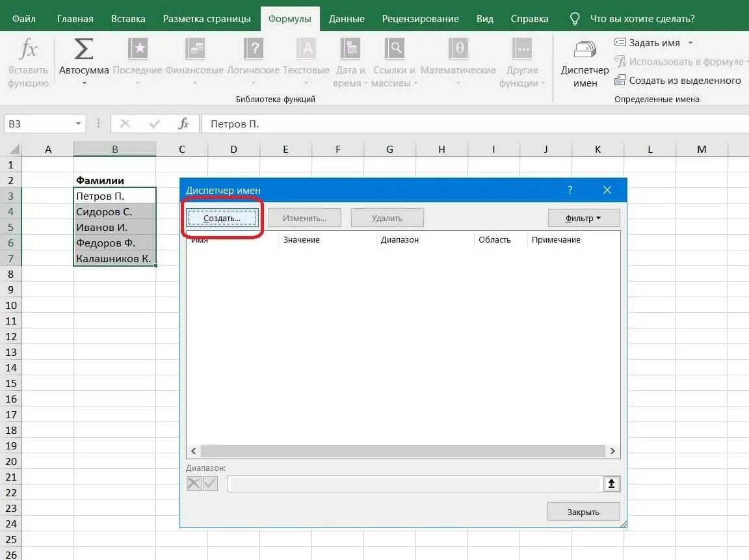749x560 pixels.
Task: Open the Insert Function (Вставить функцию) icon
Action: (28, 49)
